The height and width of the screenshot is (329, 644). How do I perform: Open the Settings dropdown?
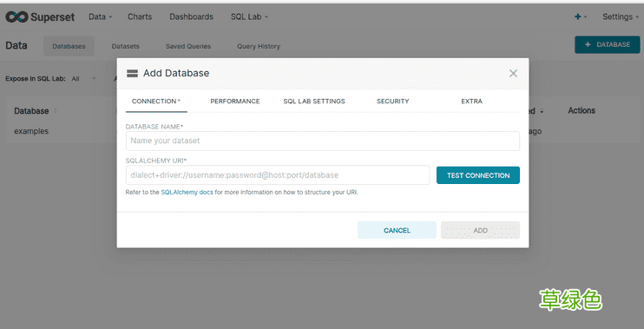point(621,16)
